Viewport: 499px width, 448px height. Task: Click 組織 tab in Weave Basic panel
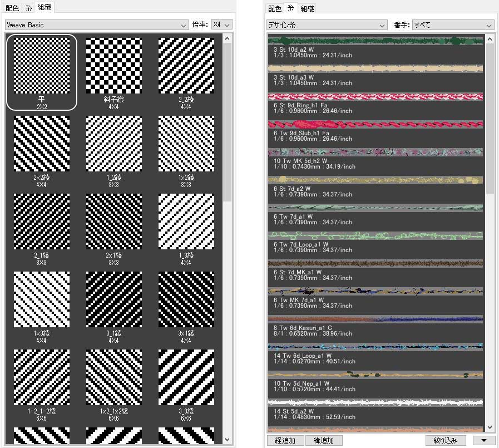tap(45, 7)
